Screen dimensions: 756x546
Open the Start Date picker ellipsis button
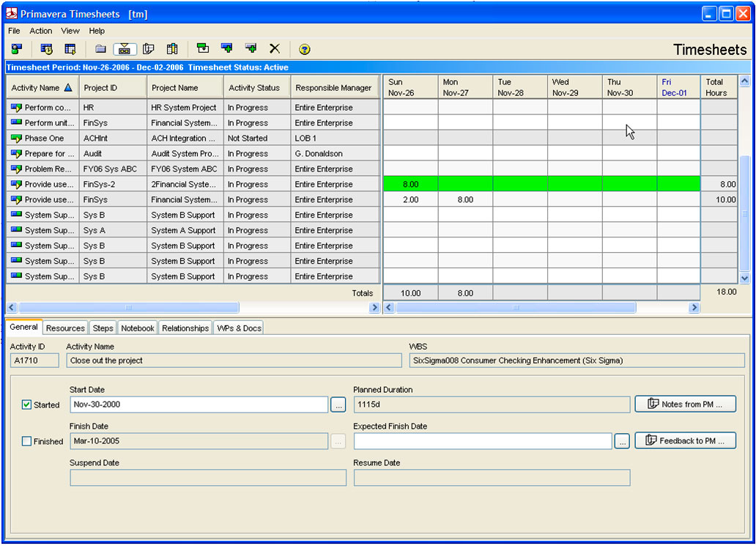(338, 405)
